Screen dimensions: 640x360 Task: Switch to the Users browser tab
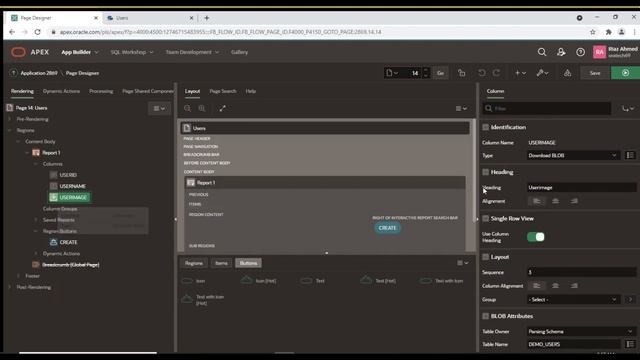[x=149, y=18]
